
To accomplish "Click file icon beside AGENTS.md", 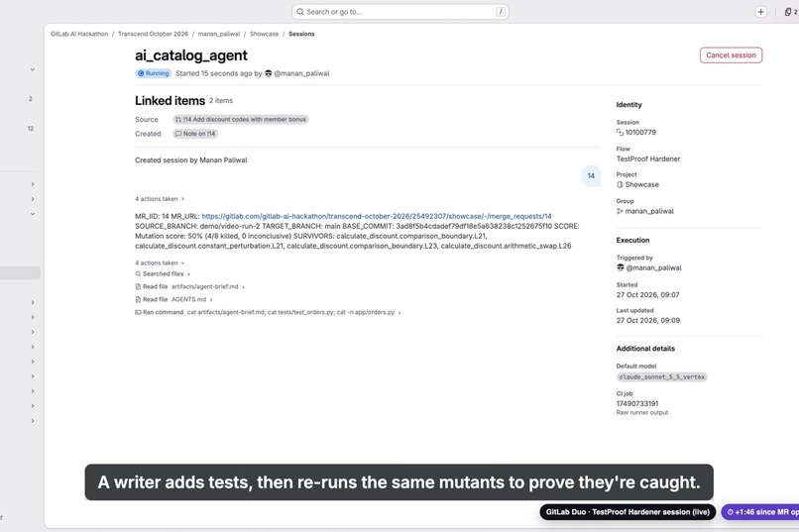I will 138,299.
